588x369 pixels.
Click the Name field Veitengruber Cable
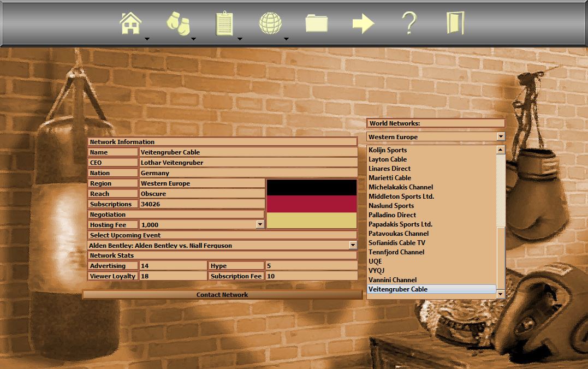coord(248,152)
